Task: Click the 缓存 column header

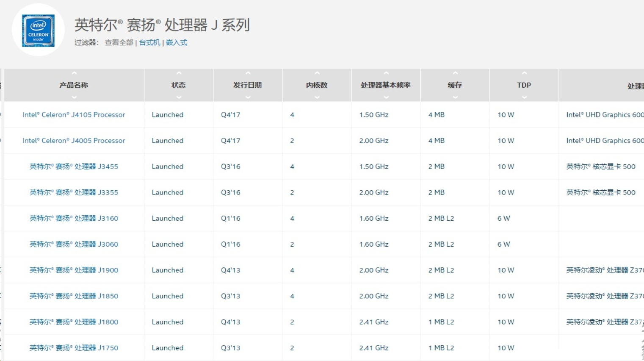Action: (x=455, y=85)
